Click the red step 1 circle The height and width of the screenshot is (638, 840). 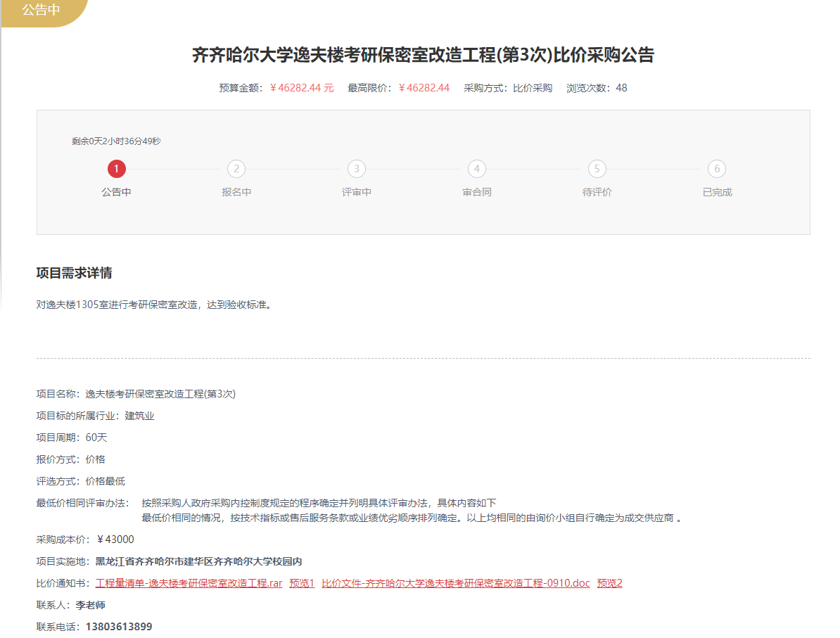[x=117, y=169]
